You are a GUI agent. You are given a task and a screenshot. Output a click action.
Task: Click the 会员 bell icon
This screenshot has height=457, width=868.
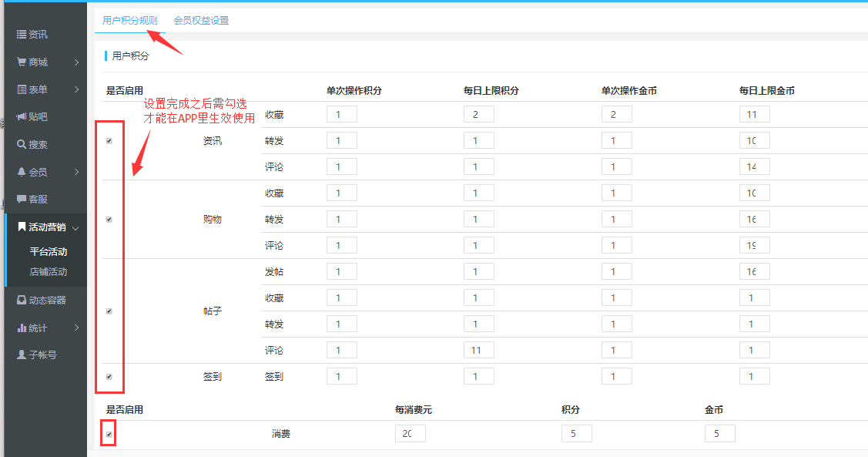[x=22, y=172]
